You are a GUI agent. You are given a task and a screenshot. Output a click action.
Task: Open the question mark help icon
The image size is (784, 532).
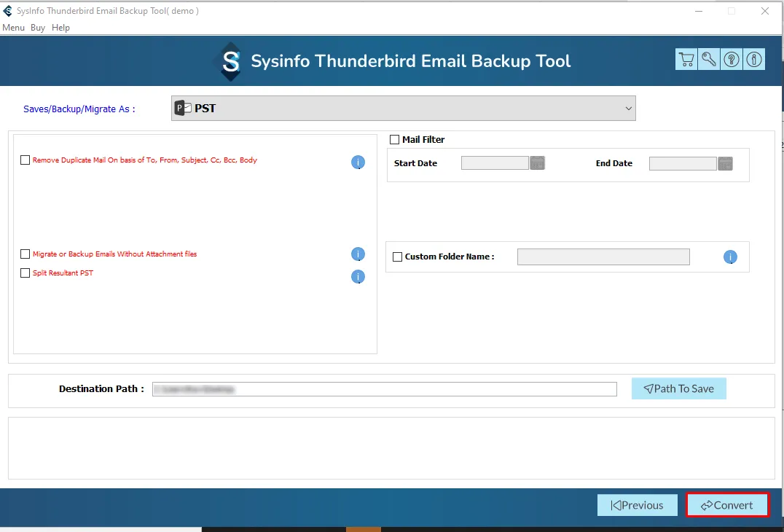[732, 60]
